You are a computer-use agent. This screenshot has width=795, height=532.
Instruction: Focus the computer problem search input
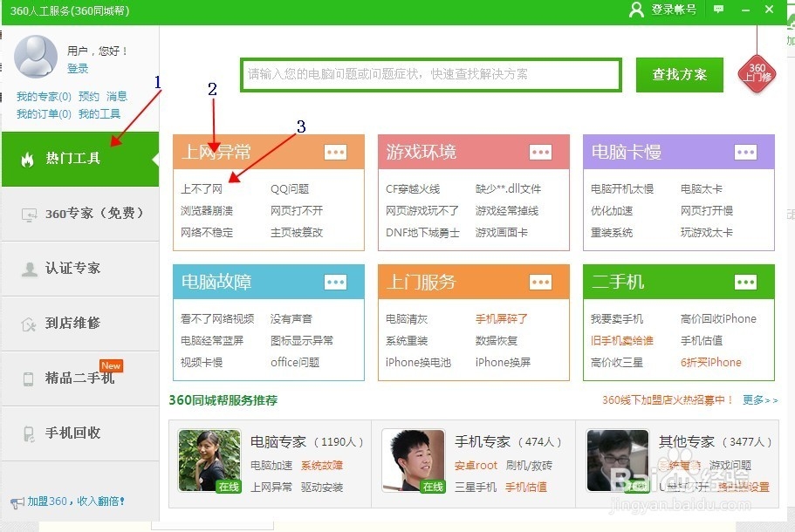[x=431, y=74]
